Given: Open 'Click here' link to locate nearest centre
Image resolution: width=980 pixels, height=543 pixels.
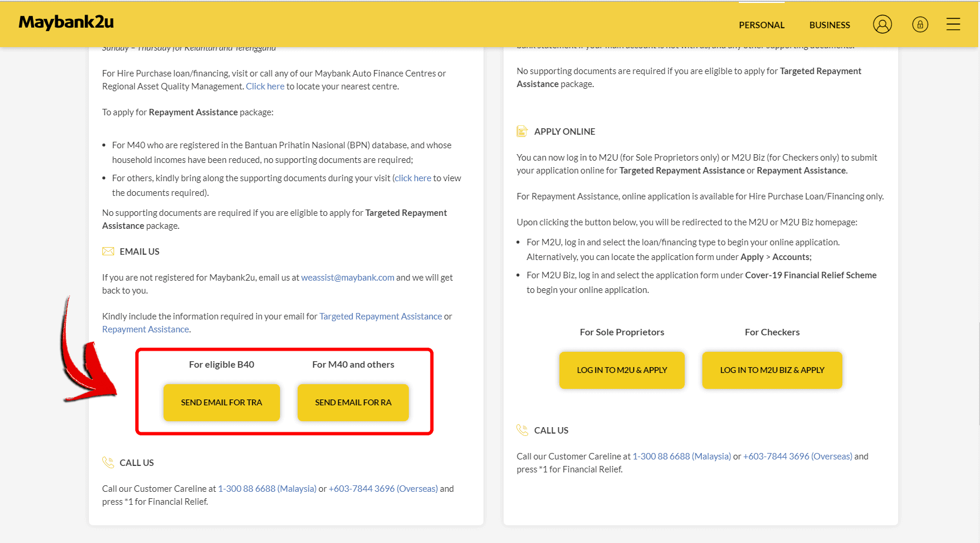Looking at the screenshot, I should [265, 86].
